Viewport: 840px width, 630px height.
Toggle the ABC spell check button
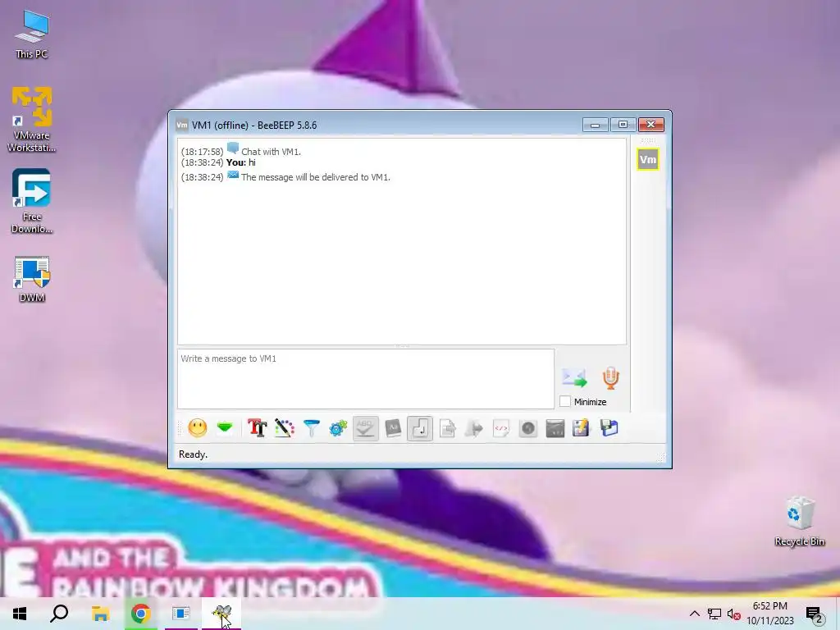pos(365,428)
